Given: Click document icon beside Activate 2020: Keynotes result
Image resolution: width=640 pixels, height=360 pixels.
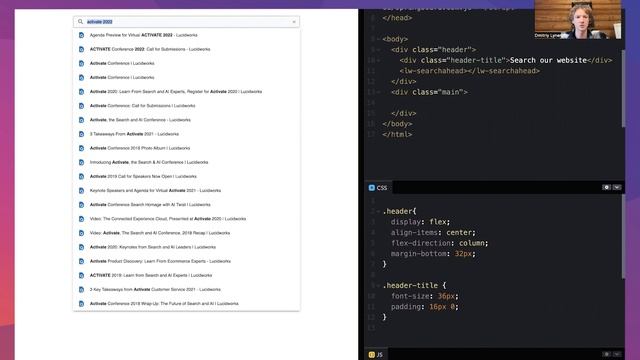Looking at the screenshot, I should pyautogui.click(x=81, y=247).
